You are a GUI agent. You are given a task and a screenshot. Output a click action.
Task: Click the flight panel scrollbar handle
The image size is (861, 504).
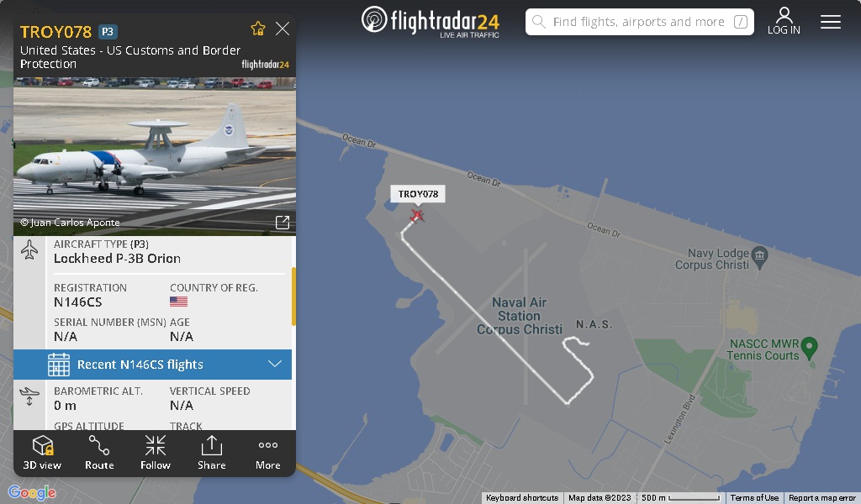[293, 297]
